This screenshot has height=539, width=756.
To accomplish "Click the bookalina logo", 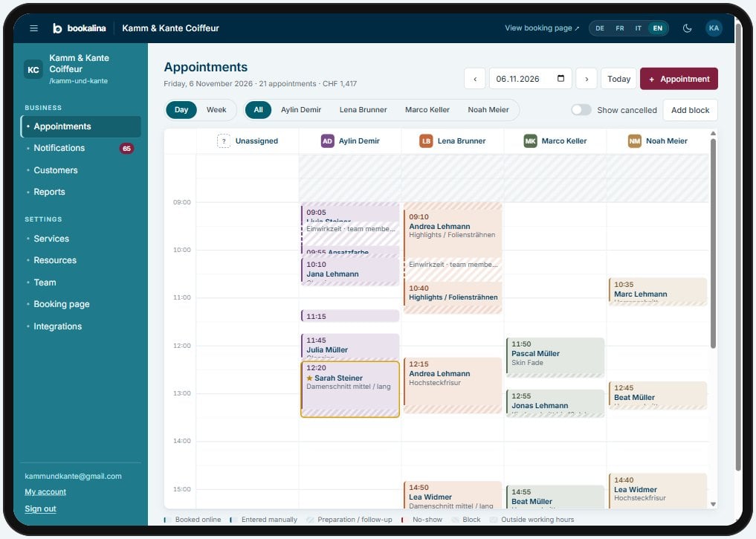I will click(79, 28).
